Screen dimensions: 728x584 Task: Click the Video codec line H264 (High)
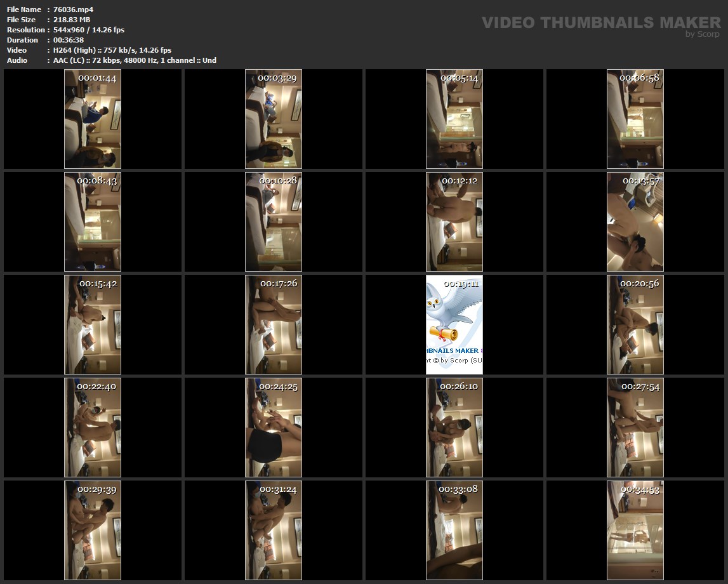tap(112, 50)
